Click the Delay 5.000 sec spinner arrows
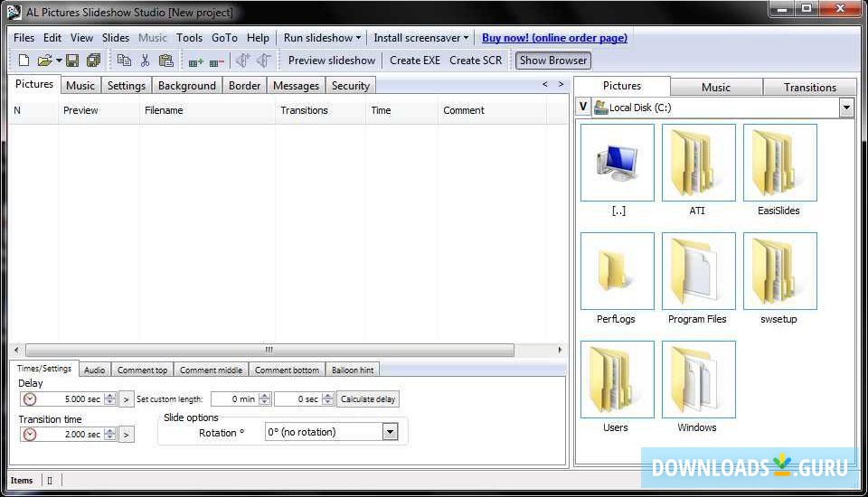Image resolution: width=868 pixels, height=497 pixels. click(x=110, y=399)
